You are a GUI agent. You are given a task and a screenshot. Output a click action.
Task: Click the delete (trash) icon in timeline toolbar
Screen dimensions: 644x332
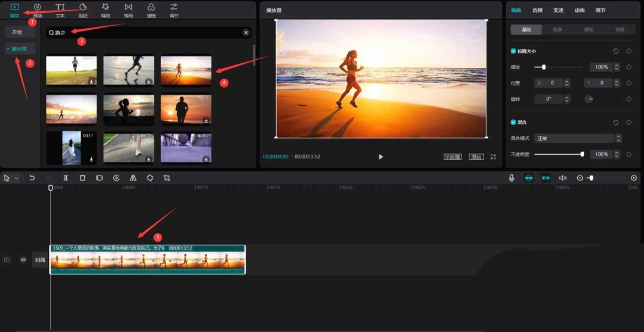[82, 178]
